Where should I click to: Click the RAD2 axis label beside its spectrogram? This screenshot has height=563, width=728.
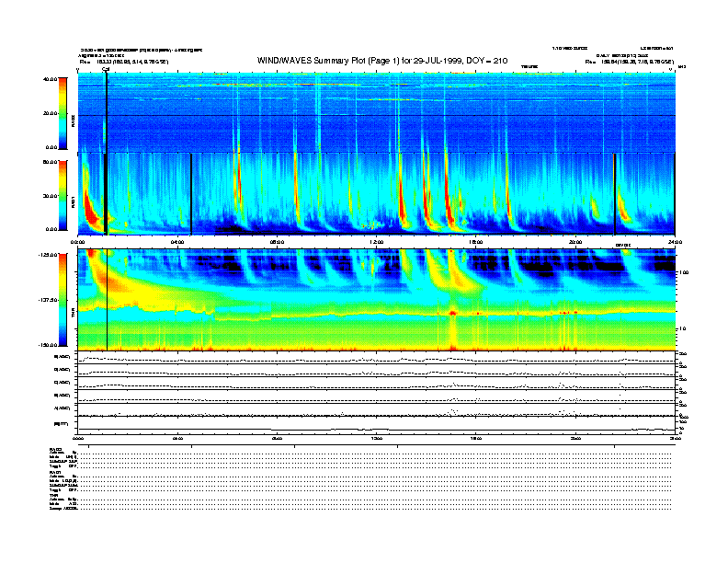[x=73, y=121]
